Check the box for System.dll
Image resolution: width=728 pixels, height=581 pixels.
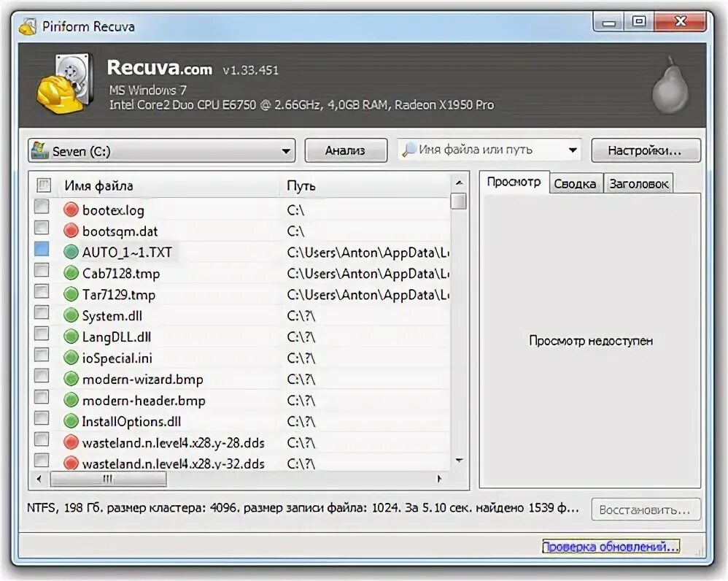pos(42,312)
